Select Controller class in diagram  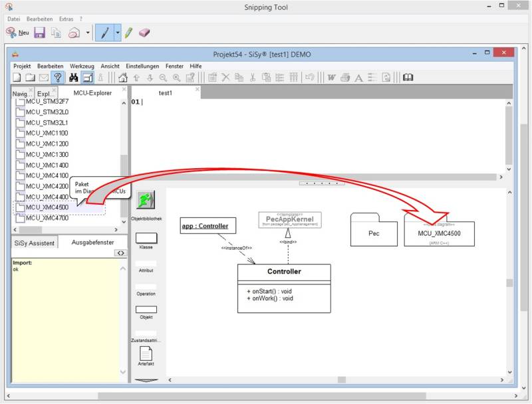[x=284, y=288]
